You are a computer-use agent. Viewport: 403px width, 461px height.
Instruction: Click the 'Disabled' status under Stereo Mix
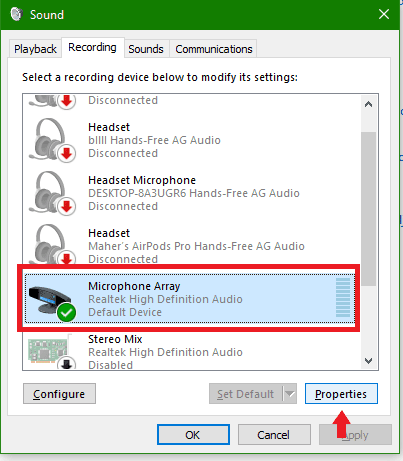[110, 365]
